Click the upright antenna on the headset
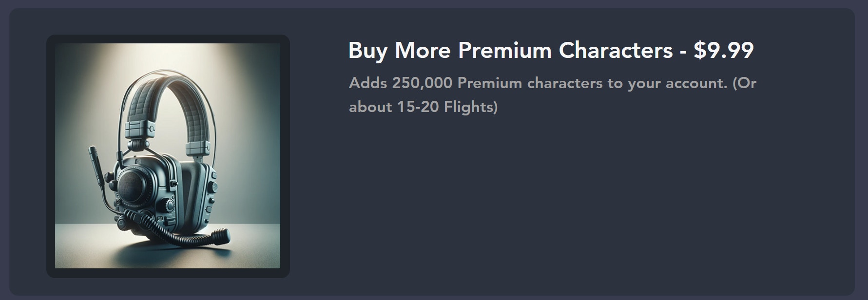 96,166
